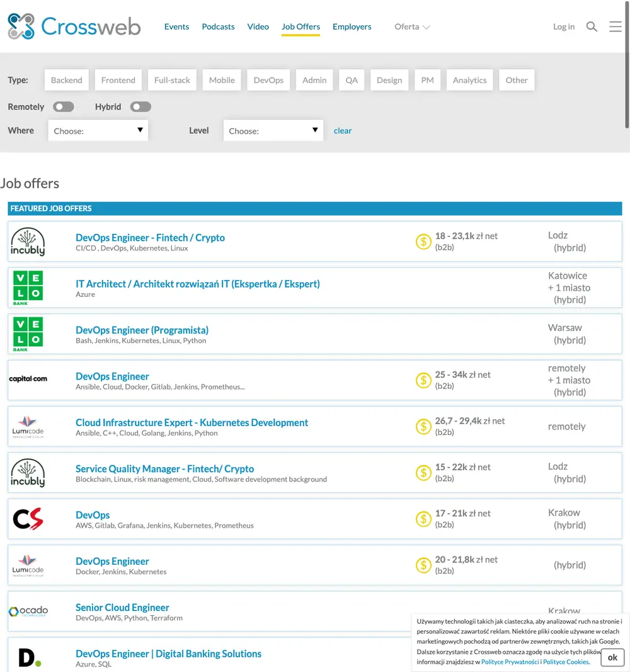
Task: Open the Level dropdown
Action: [273, 130]
